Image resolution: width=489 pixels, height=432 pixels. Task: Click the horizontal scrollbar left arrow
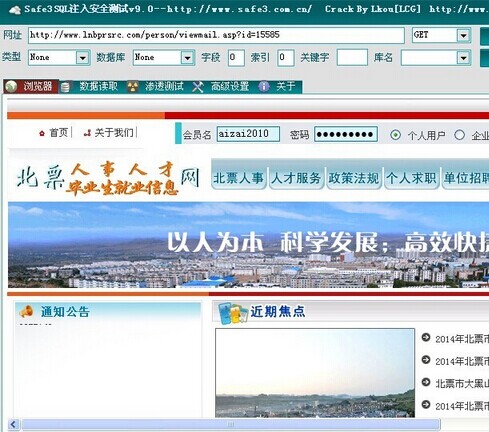click(x=13, y=424)
